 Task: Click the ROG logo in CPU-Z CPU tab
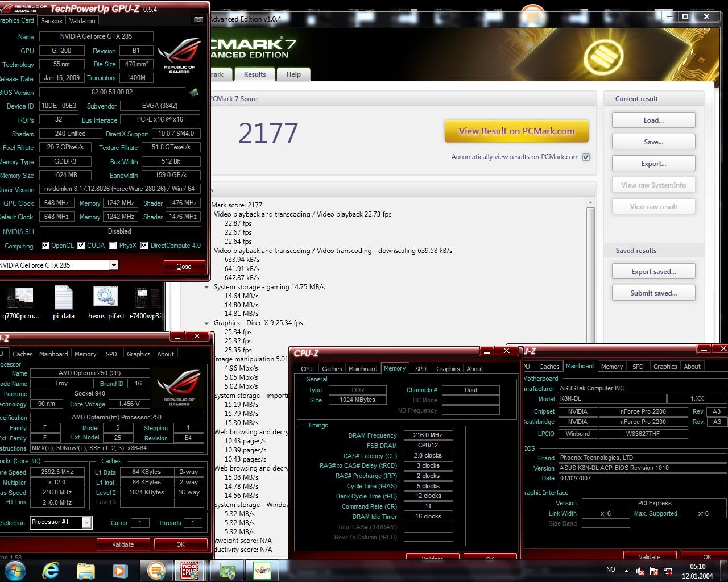[179, 388]
